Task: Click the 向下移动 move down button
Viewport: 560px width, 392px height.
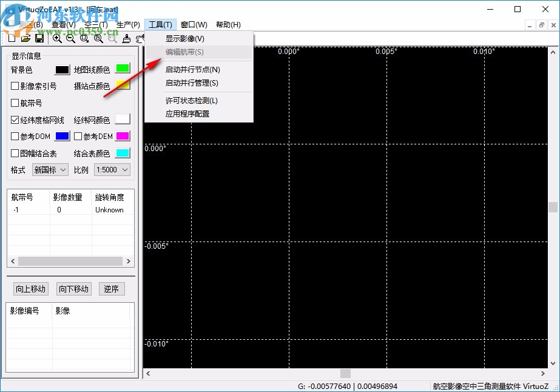Action: click(x=73, y=289)
